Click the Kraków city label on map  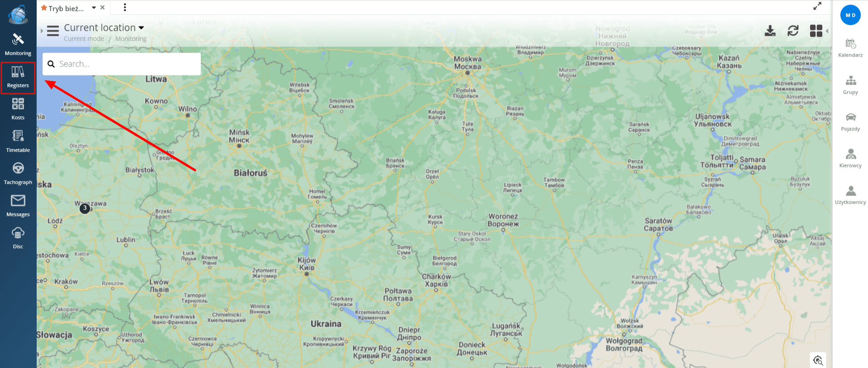point(66,282)
